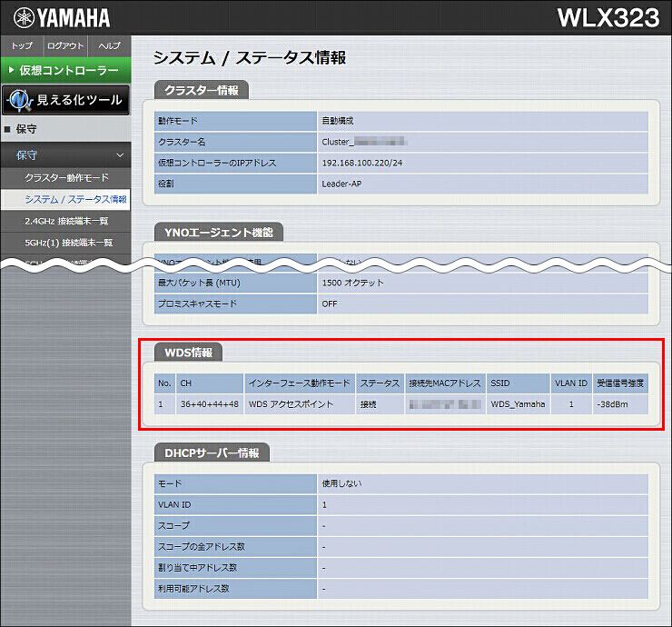The height and width of the screenshot is (627, 672).
Task: Click the システム / ステータス情報 page heading
Action: tap(250, 58)
